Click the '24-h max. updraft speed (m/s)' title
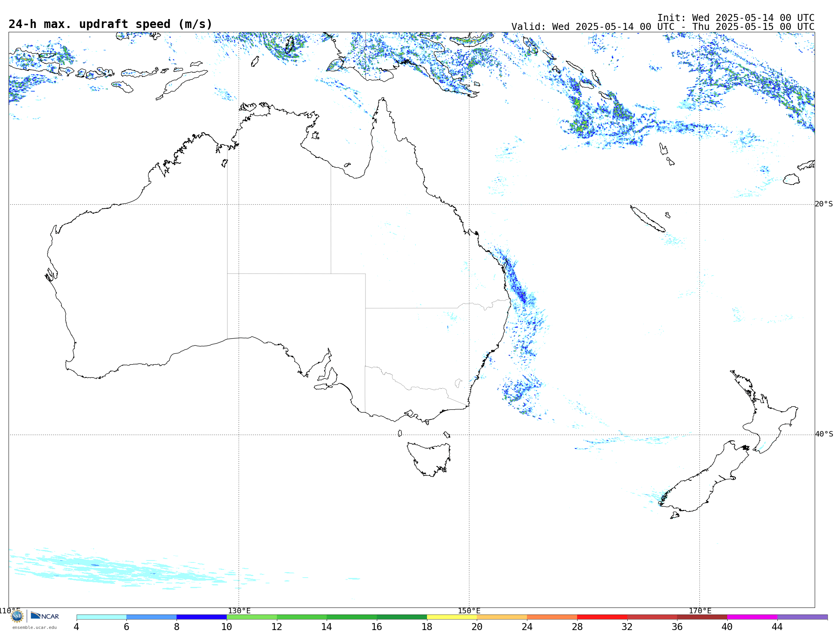 tap(110, 24)
